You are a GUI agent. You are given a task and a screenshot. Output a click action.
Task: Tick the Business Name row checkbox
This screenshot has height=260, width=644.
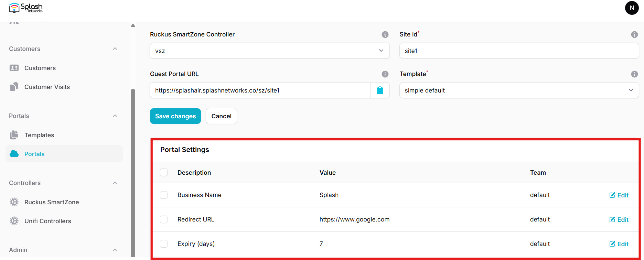point(164,195)
